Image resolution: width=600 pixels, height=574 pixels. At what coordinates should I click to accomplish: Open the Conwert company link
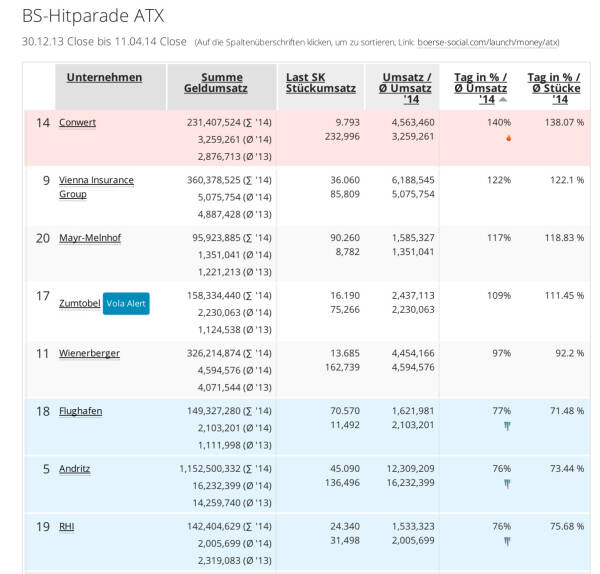pos(77,122)
